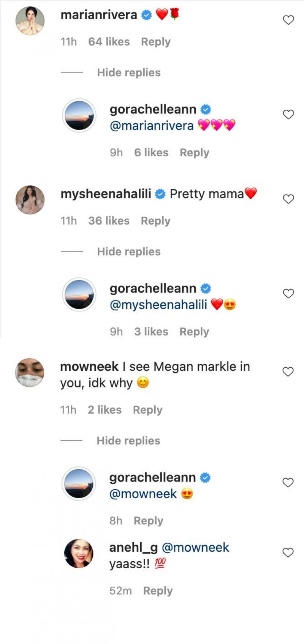This screenshot has height=644, width=304.
Task: View the 64 likes on marianrivera's comment
Action: [x=109, y=42]
